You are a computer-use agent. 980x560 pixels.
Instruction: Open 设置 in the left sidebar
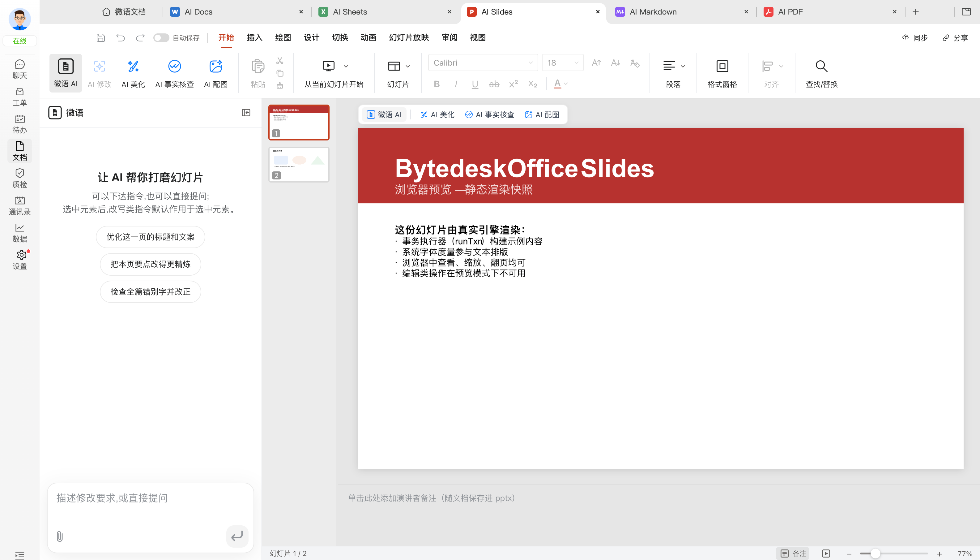point(19,260)
